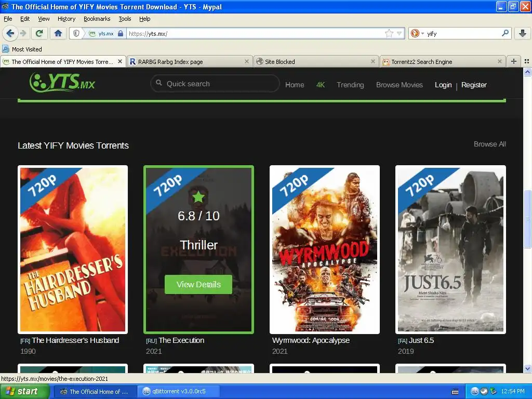532x399 pixels.
Task: Open the Wyrmwood Apocalypse poster
Action: pos(324,249)
